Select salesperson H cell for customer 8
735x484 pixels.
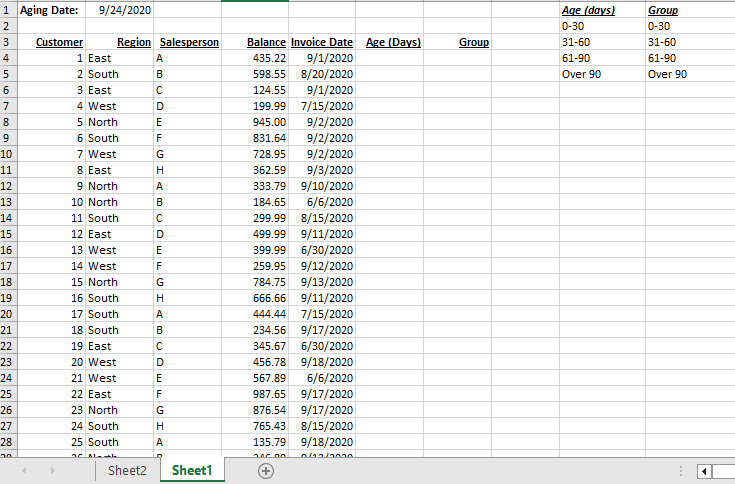click(x=188, y=170)
